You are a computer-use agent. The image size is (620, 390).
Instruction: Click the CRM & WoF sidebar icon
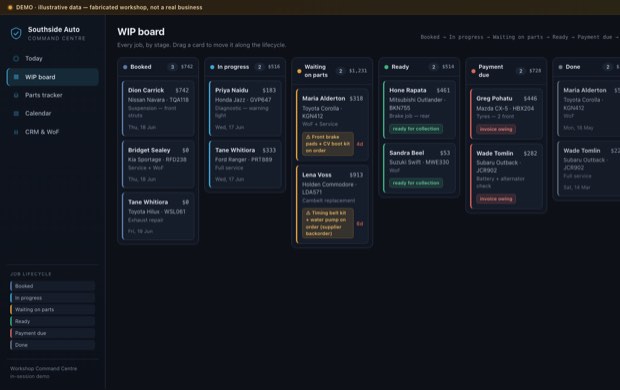[16, 132]
